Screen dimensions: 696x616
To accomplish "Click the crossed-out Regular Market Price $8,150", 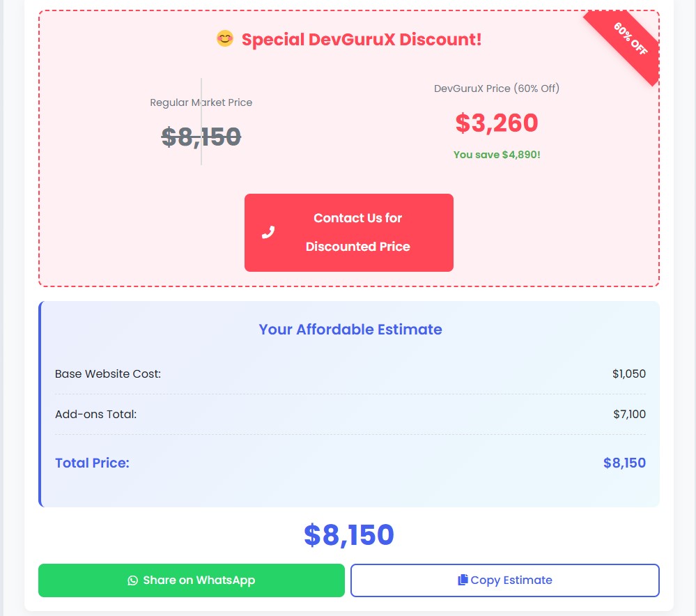I will (x=201, y=137).
